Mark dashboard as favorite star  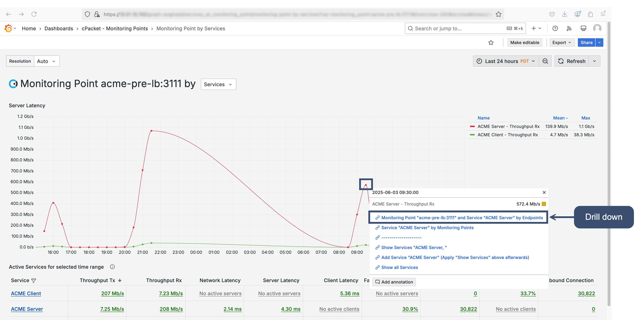491,42
